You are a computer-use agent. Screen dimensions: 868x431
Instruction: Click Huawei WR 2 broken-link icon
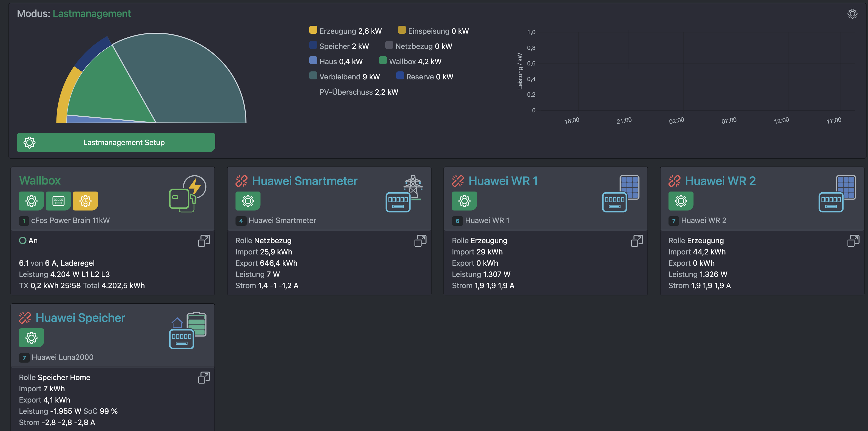tap(674, 181)
